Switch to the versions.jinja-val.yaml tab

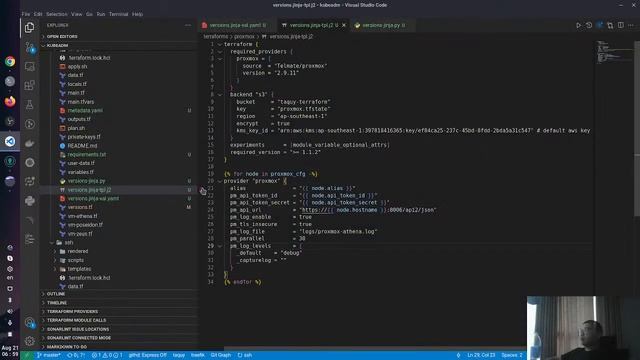coord(238,25)
